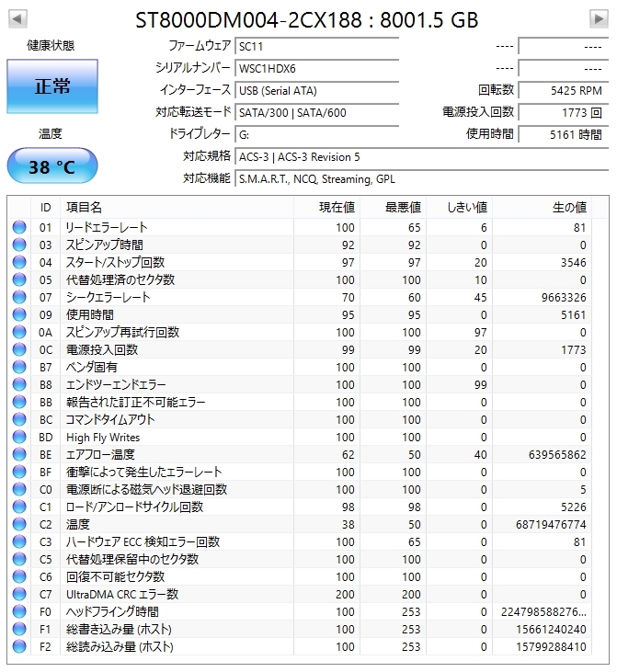This screenshot has height=672, width=617.
Task: Select raw value 3546 of start/stop count
Action: click(573, 263)
